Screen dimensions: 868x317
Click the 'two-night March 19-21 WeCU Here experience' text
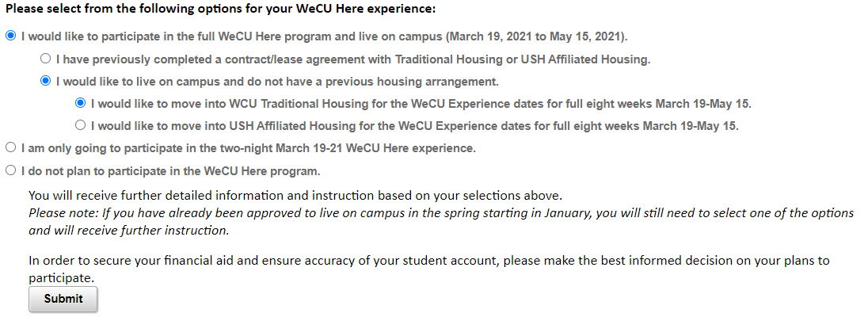click(248, 147)
